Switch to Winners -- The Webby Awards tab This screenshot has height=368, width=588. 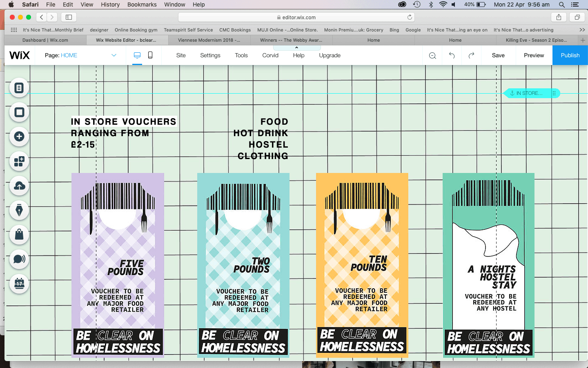pos(291,40)
